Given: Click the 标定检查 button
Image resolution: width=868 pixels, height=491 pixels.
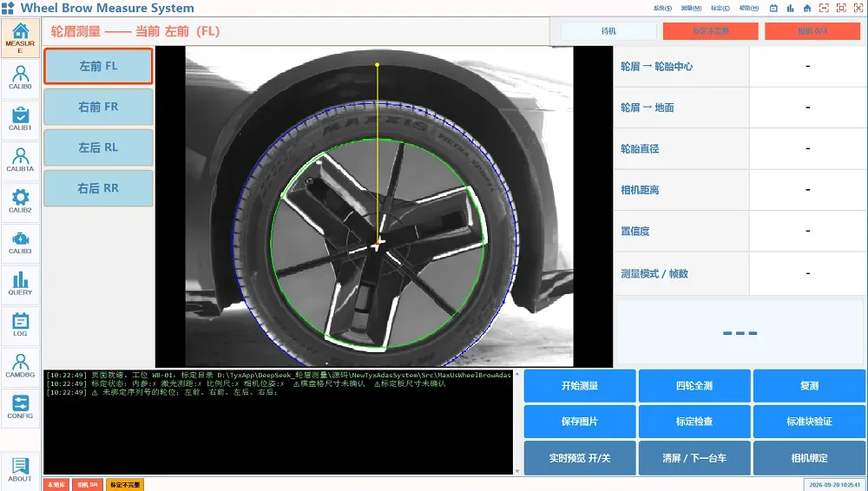Looking at the screenshot, I should (694, 422).
